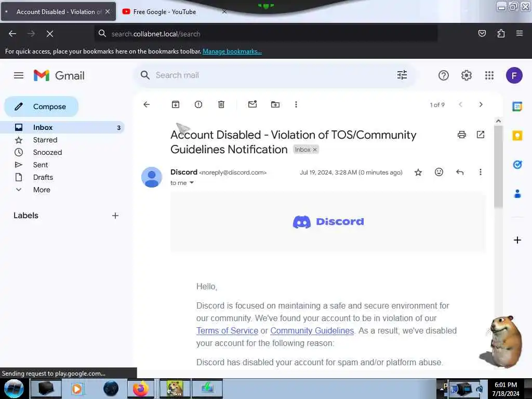This screenshot has width=532, height=399.
Task: Click the Discord logo in email
Action: 328,221
